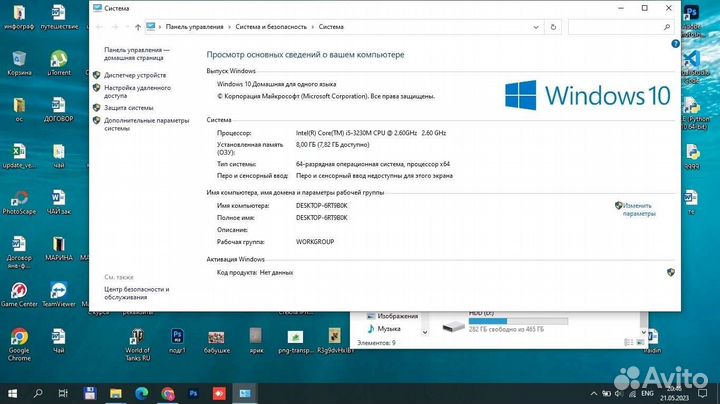This screenshot has width=720, height=404.
Task: Open Security and Maintenance center link
Action: click(136, 293)
